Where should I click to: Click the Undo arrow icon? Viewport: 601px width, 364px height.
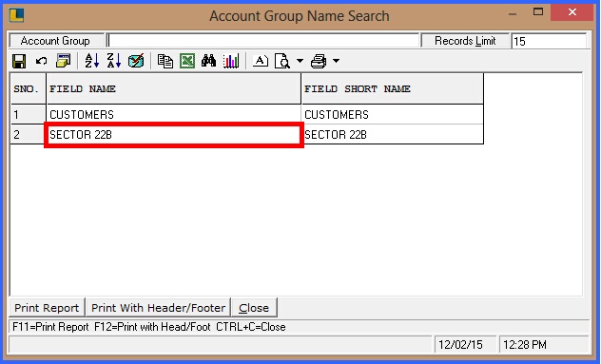point(41,61)
